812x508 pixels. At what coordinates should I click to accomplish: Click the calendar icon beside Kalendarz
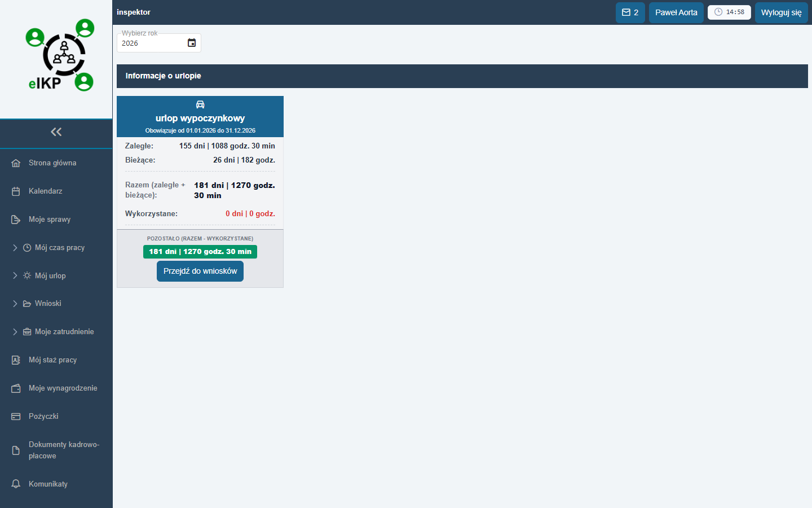coord(16,191)
